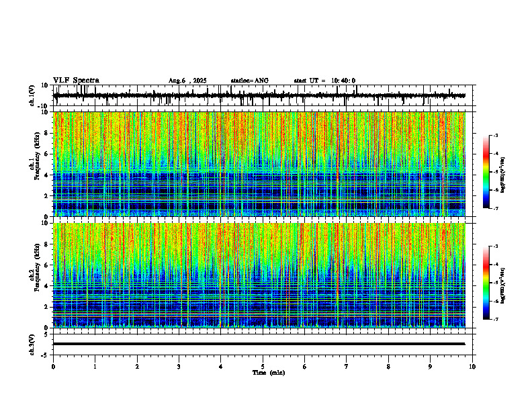Screen dimensions: 532x411
Task: Click the "2" kHz tick of ch.1 spectrogram
Action: (47, 195)
